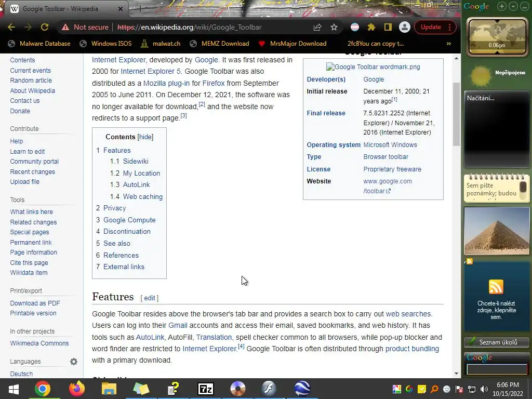Open the Flash Player taskbar icon
This screenshot has height=399, width=532.
[x=269, y=389]
